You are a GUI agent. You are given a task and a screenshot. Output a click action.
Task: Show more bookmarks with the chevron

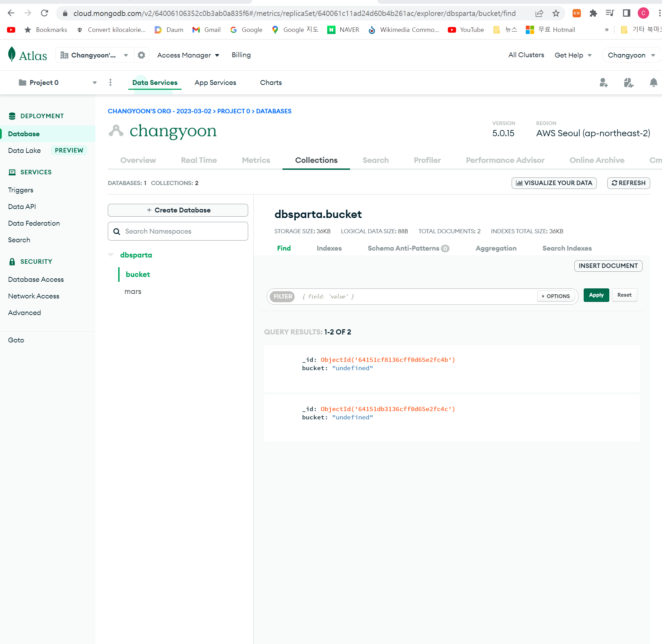coord(607,30)
